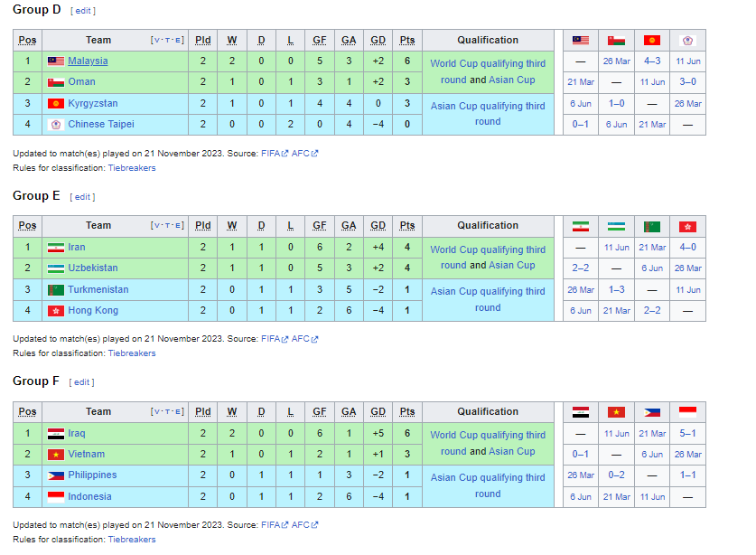Click the Oman flag in Group D header

[616, 41]
